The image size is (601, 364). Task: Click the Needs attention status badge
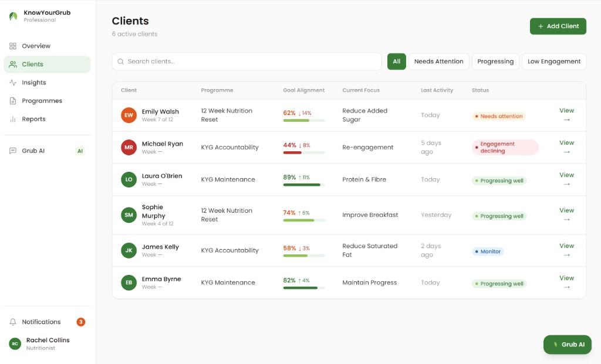click(x=498, y=117)
